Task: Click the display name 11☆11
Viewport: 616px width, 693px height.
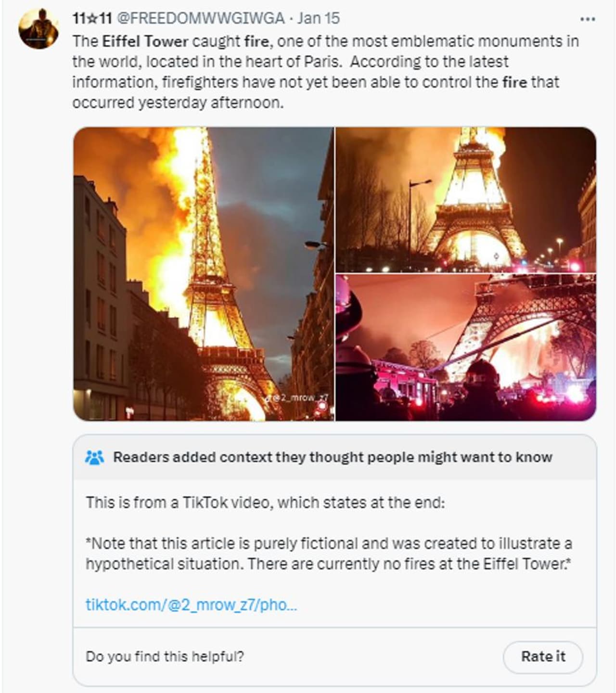Action: 92,18
